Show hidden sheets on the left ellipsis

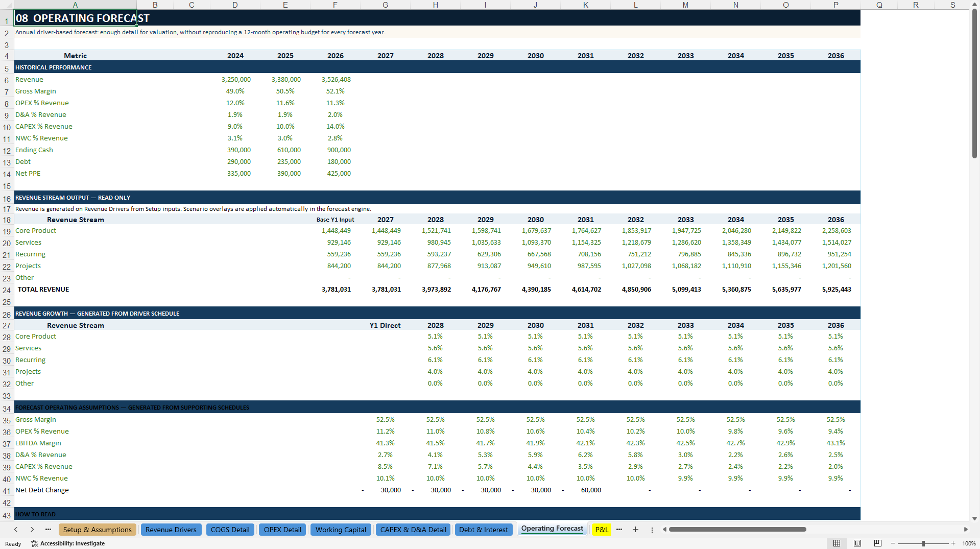[x=48, y=530]
